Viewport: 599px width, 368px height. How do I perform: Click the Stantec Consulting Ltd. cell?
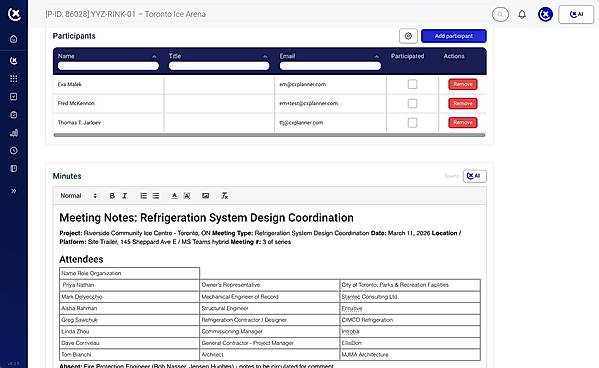point(410,297)
